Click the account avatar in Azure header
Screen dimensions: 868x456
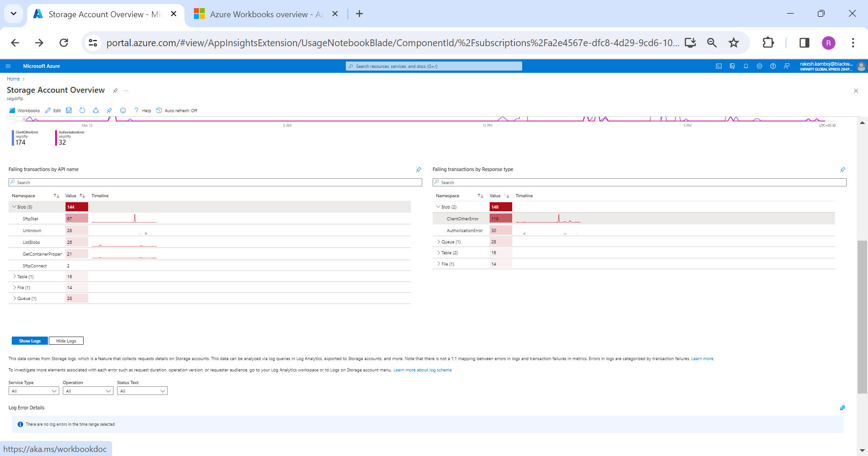(x=861, y=66)
